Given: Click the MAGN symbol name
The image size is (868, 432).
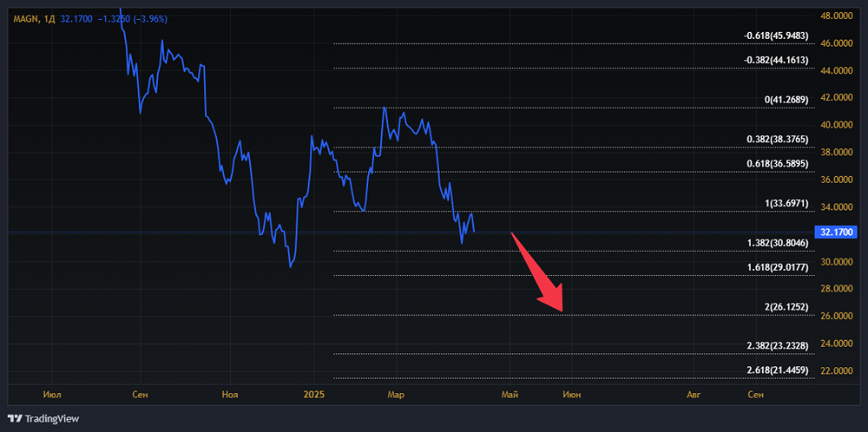Looking at the screenshot, I should coord(26,17).
